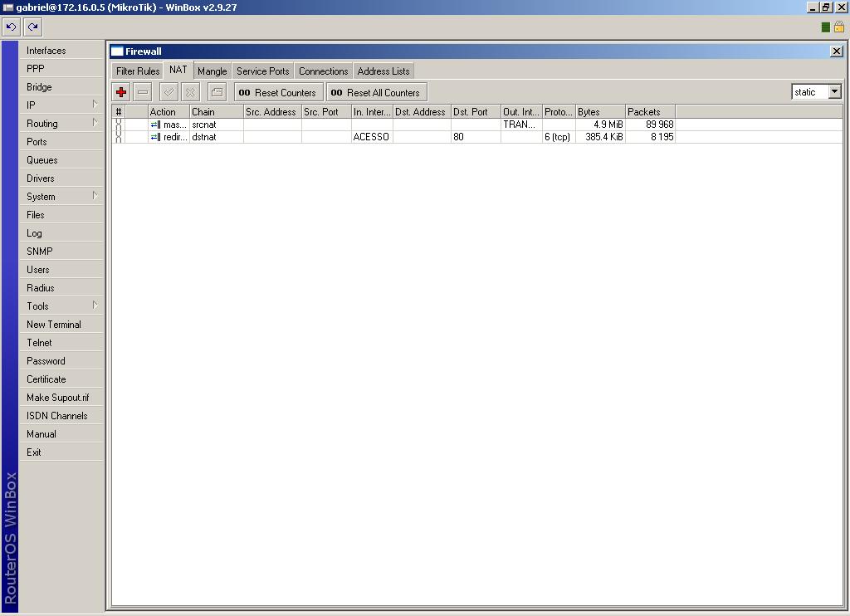Open Certificate from the sidebar
The width and height of the screenshot is (850, 616).
(61, 379)
